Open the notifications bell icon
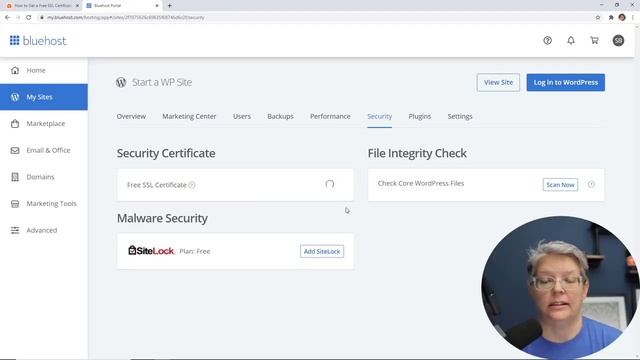The image size is (640, 360). (x=571, y=40)
